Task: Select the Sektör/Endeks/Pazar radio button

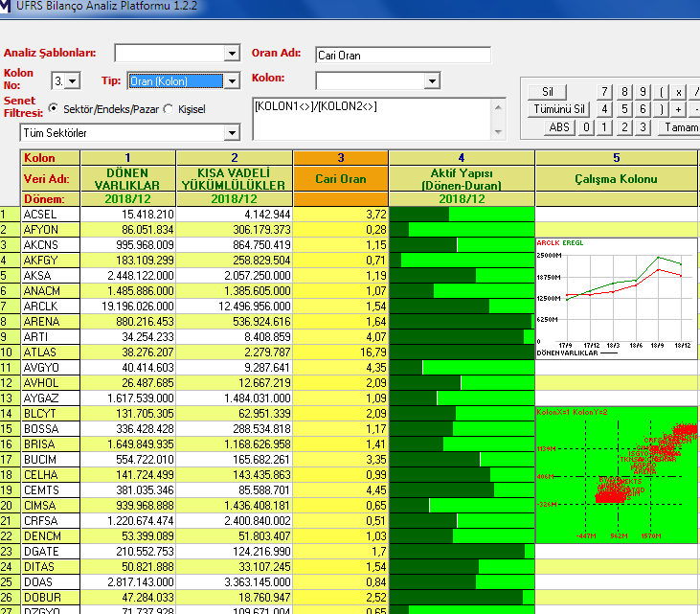Action: click(x=53, y=108)
